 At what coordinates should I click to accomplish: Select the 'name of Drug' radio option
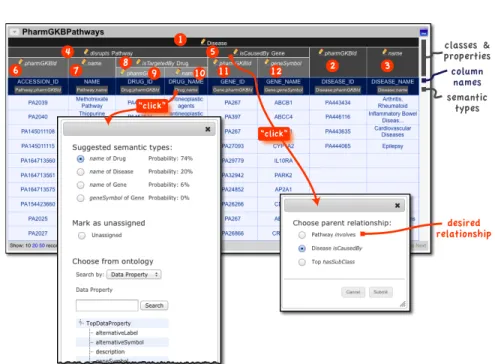pos(80,159)
